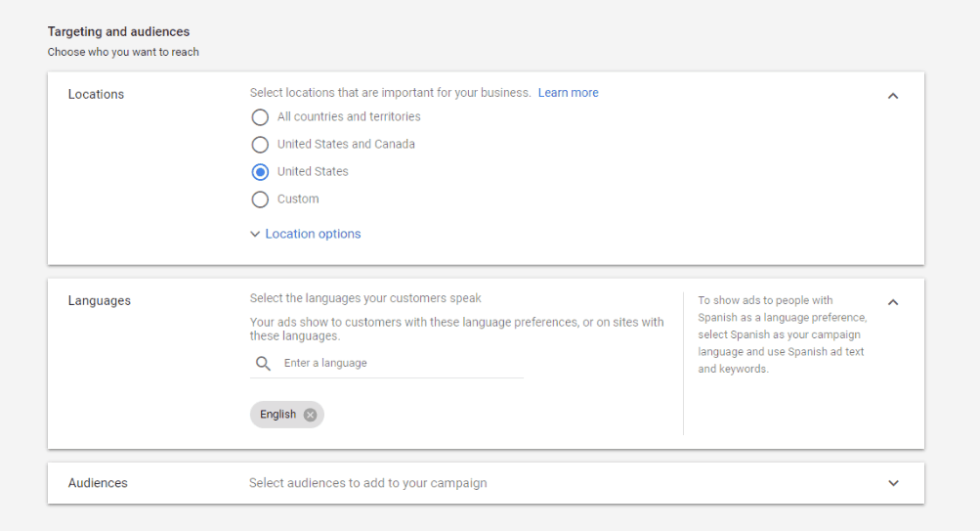Click Select audiences to add text
Viewport: 980px width, 531px height.
(x=367, y=483)
